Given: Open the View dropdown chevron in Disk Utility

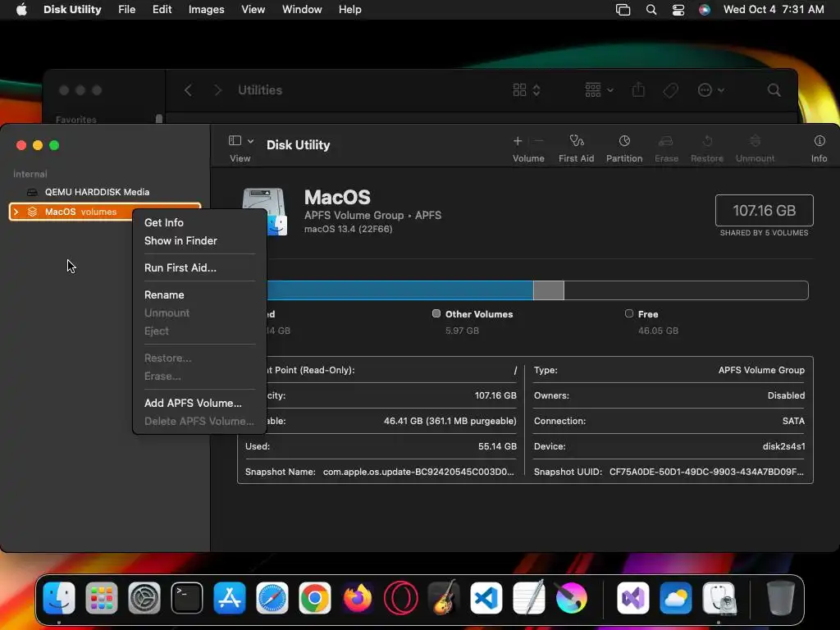Looking at the screenshot, I should (250, 141).
